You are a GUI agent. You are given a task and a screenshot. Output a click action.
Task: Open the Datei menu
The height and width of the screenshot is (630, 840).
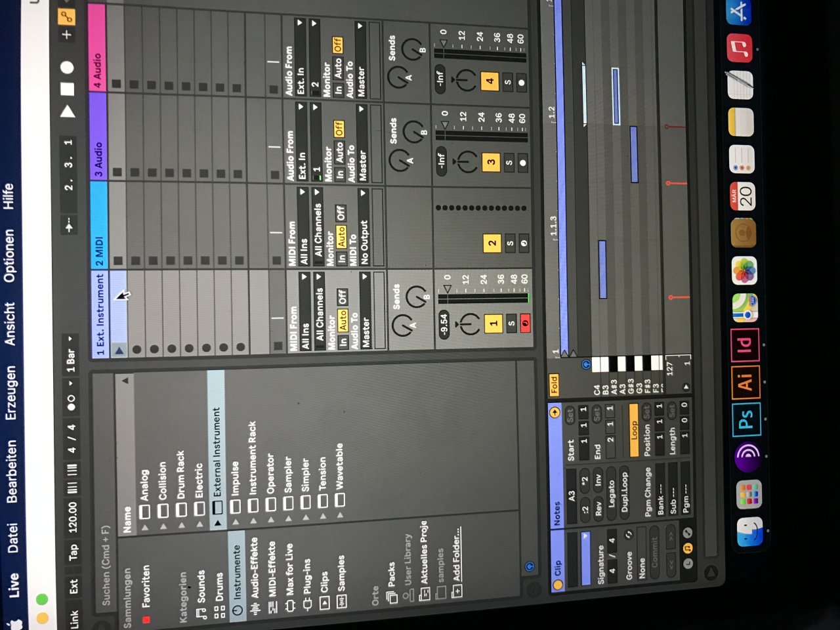tap(12, 537)
